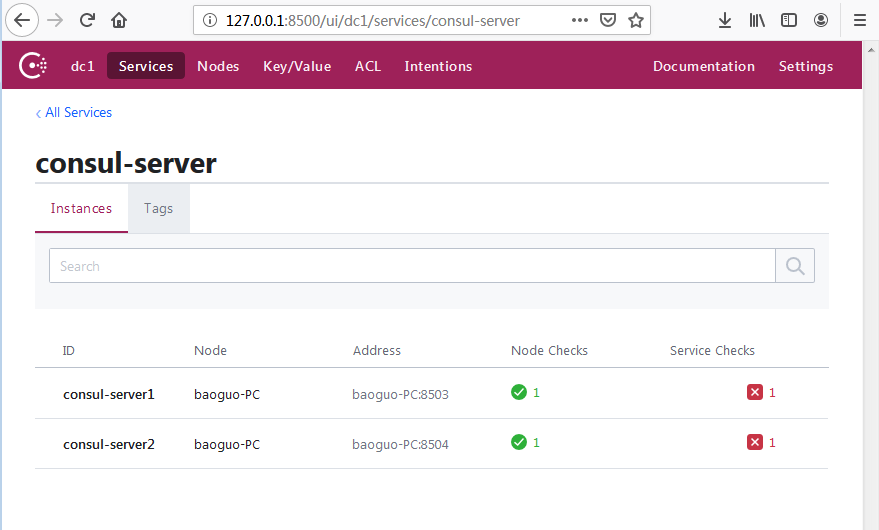The image size is (879, 530).
Task: Open the page actions three-dot menu
Action: 580,20
